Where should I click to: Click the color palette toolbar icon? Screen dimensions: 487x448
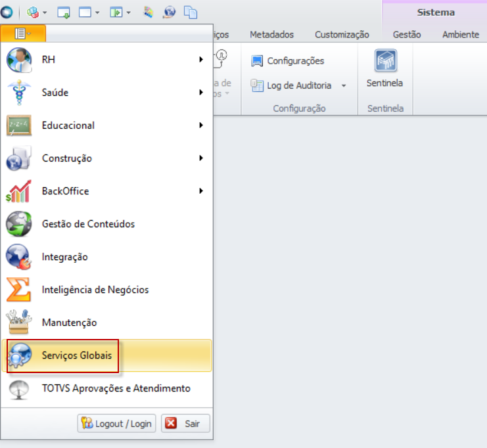pyautogui.click(x=149, y=12)
